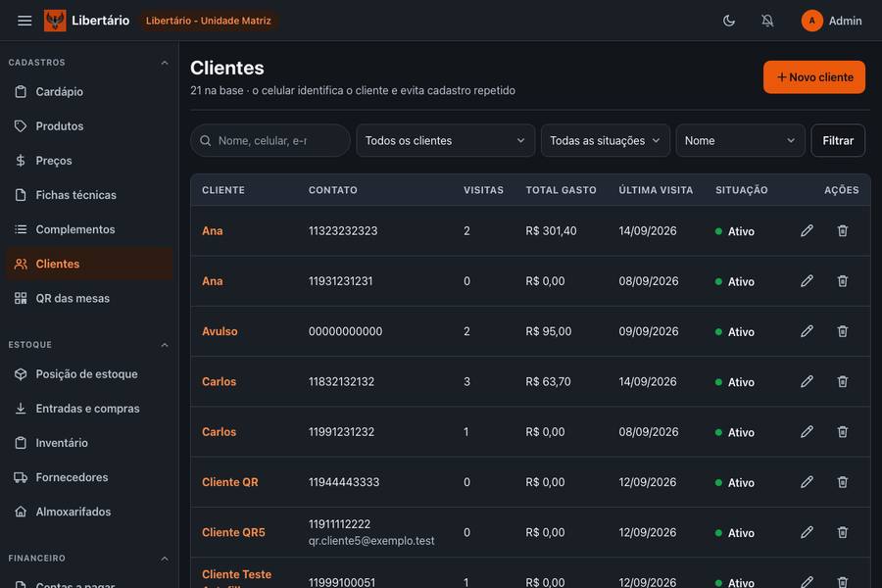Screen dimensions: 882x588
Task: Edit Carlos with contact 11991231232
Action: point(807,431)
